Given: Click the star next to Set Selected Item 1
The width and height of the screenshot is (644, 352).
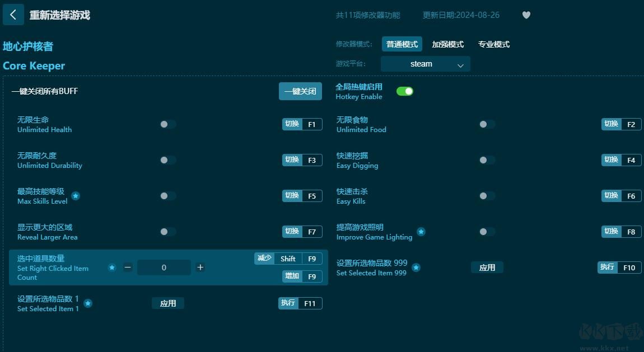Looking at the screenshot, I should coord(88,304).
